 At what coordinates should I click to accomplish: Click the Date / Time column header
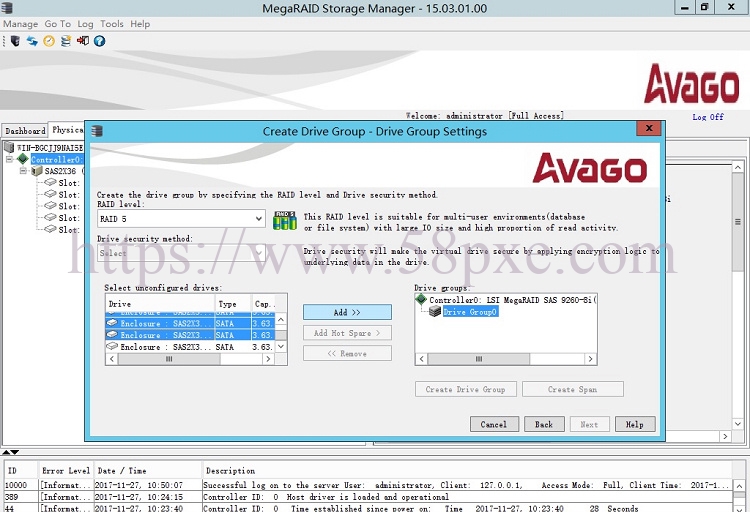coord(147,470)
